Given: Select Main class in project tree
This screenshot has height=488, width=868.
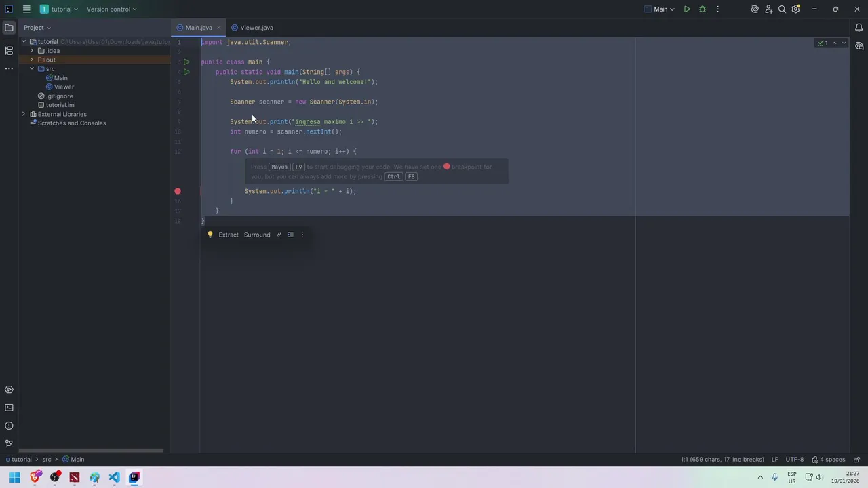Looking at the screenshot, I should 56,78.
